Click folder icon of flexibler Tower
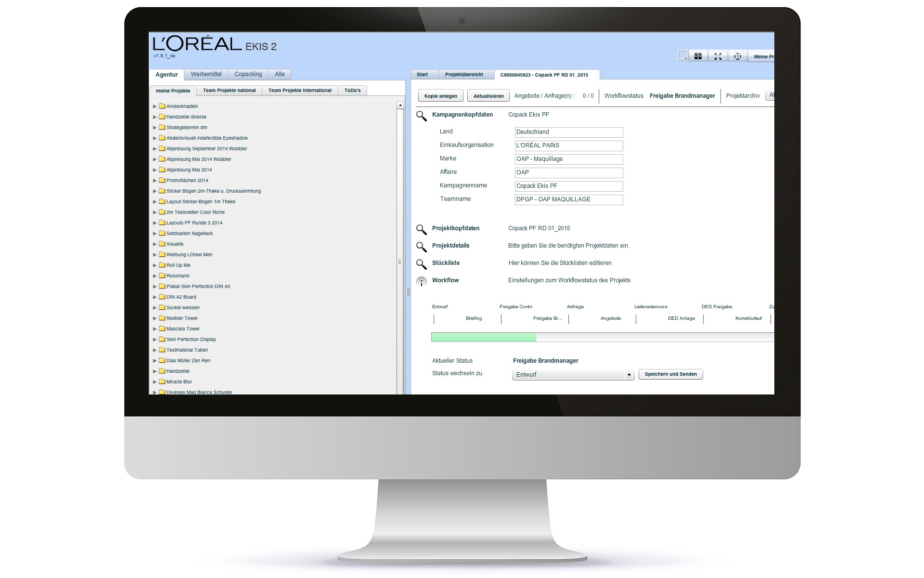This screenshot has width=924, height=578. 162,318
